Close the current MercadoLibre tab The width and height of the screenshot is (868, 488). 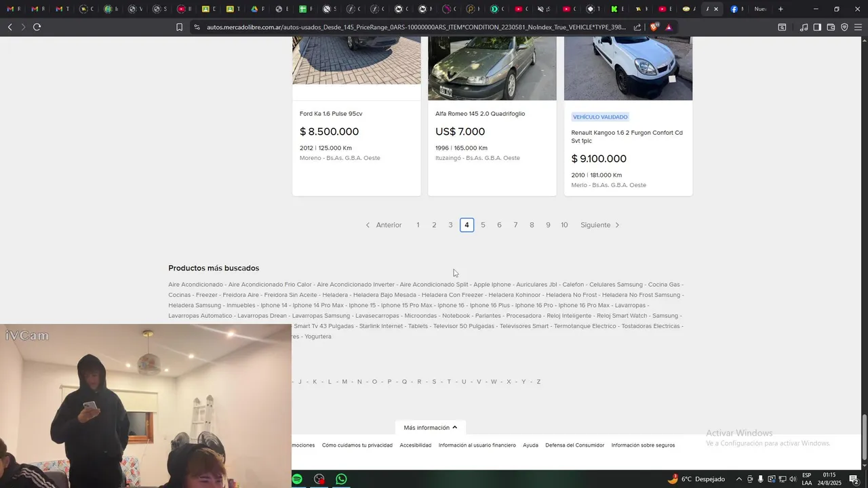pyautogui.click(x=715, y=9)
